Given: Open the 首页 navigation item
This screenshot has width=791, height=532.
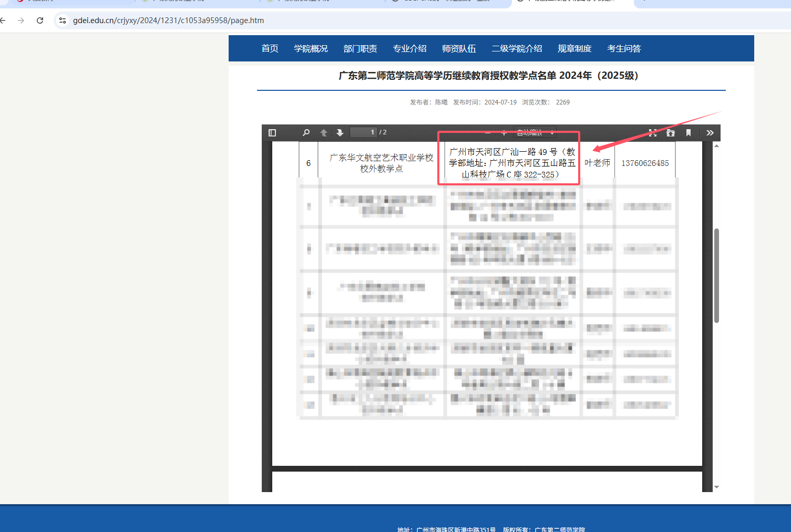Looking at the screenshot, I should click(x=270, y=48).
